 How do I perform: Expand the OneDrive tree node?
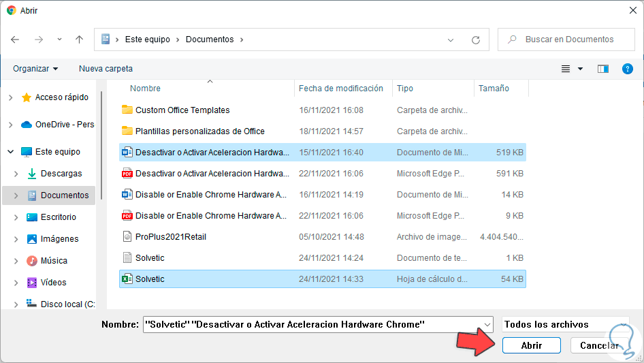(x=11, y=125)
